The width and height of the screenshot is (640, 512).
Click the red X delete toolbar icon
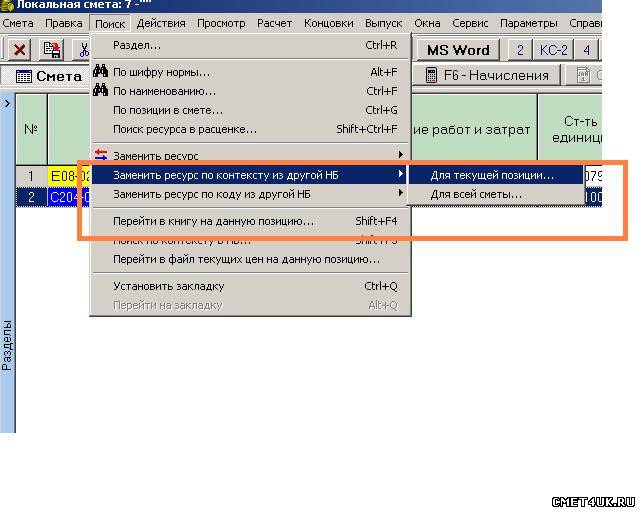click(19, 50)
